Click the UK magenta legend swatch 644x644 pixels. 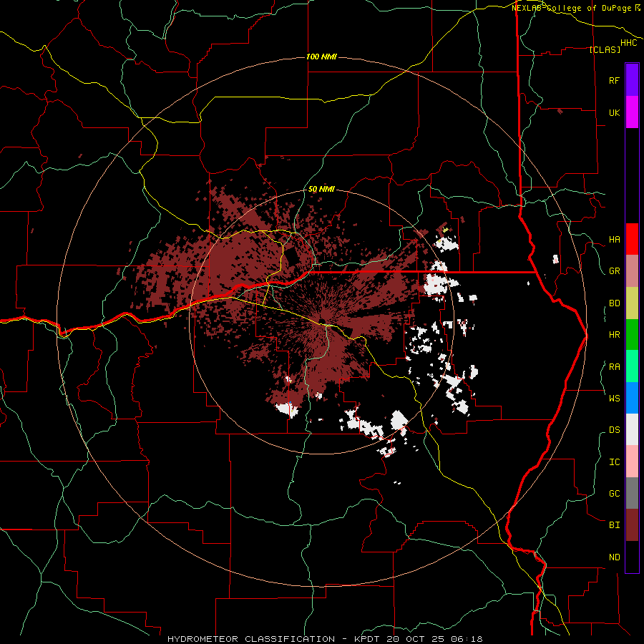[x=632, y=112]
